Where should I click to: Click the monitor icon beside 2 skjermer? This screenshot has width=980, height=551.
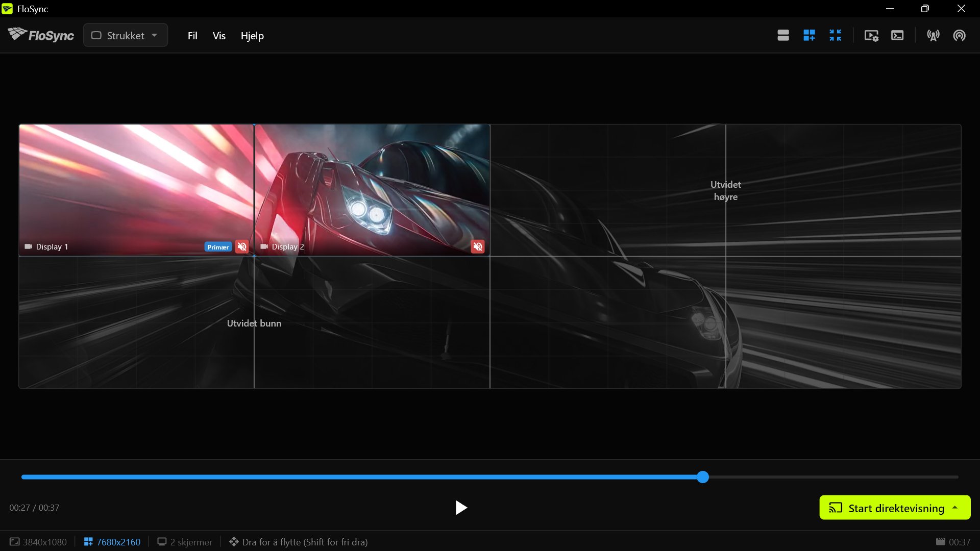[x=162, y=541]
